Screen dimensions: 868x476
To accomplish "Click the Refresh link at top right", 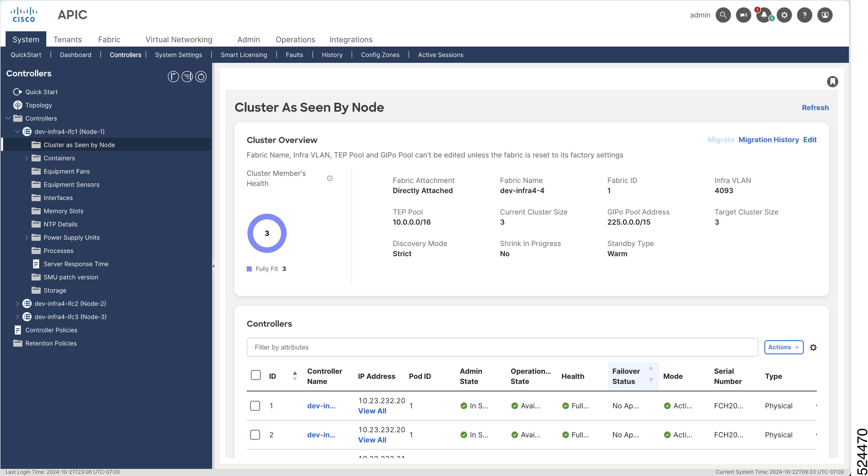I will 815,108.
